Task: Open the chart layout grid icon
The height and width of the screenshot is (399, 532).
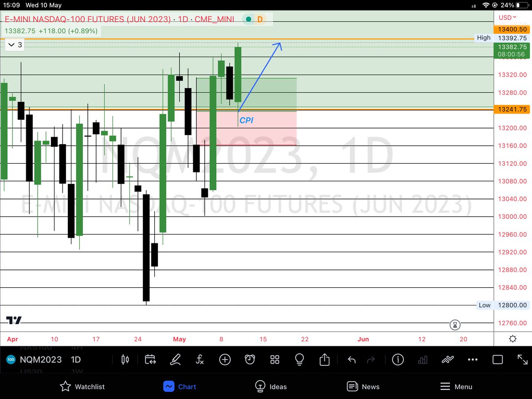Action: click(274, 360)
